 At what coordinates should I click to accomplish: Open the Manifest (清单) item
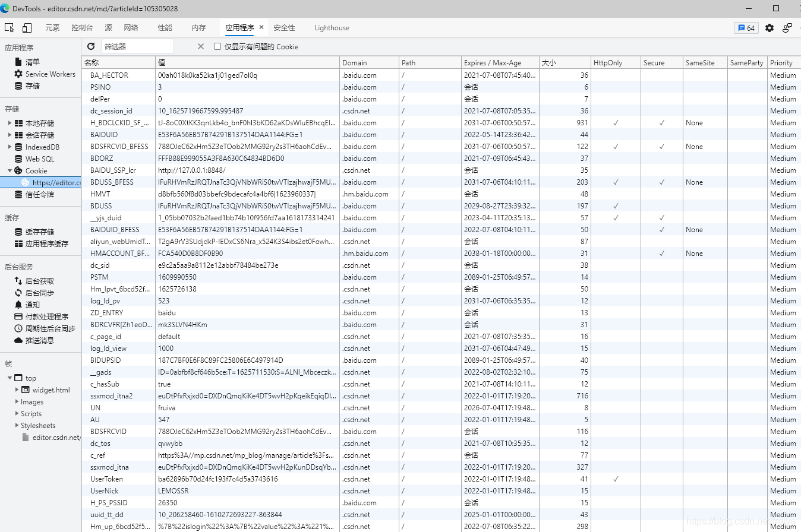coord(33,62)
